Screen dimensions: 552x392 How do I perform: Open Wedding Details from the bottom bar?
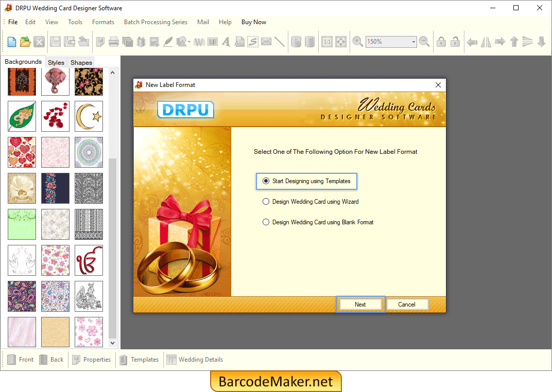[x=195, y=360]
